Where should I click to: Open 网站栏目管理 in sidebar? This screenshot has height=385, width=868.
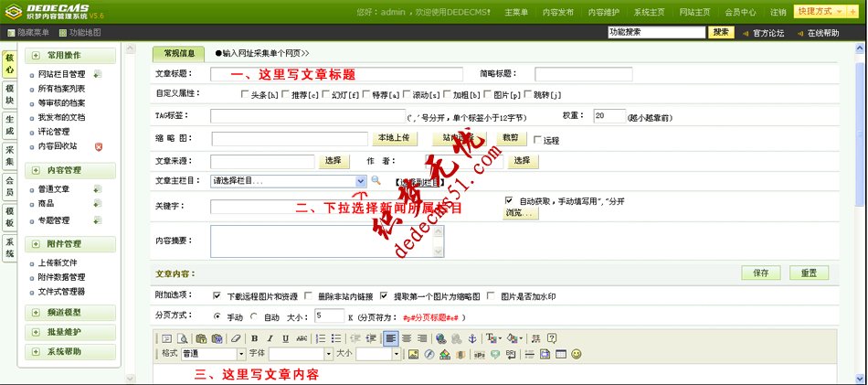[61, 74]
